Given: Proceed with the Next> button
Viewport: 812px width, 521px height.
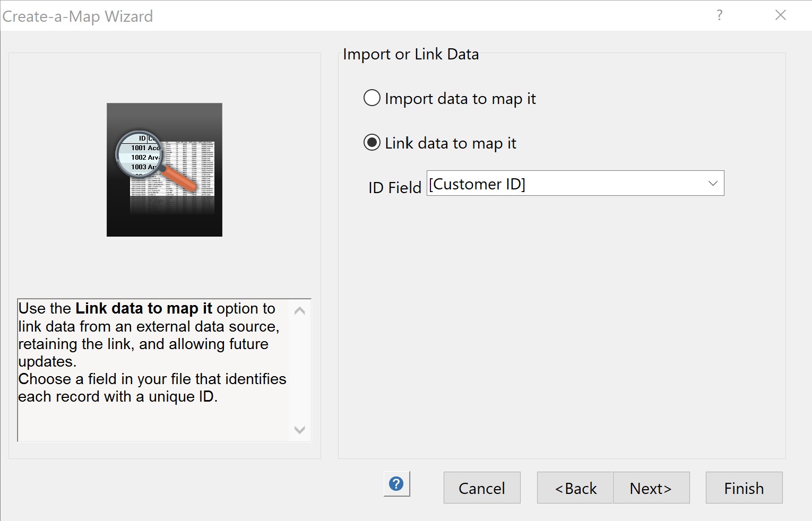Looking at the screenshot, I should tap(651, 488).
